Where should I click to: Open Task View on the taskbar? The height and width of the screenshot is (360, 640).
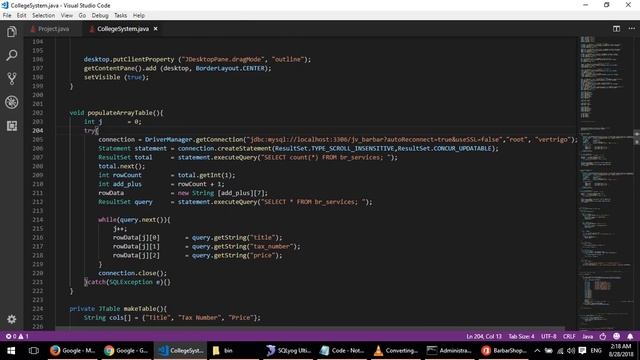click(x=34, y=351)
